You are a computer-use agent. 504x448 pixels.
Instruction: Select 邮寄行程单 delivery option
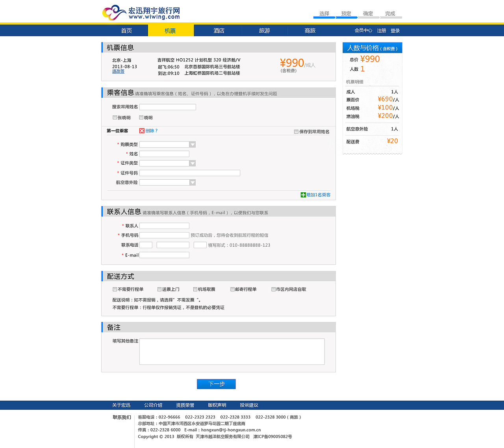232,289
